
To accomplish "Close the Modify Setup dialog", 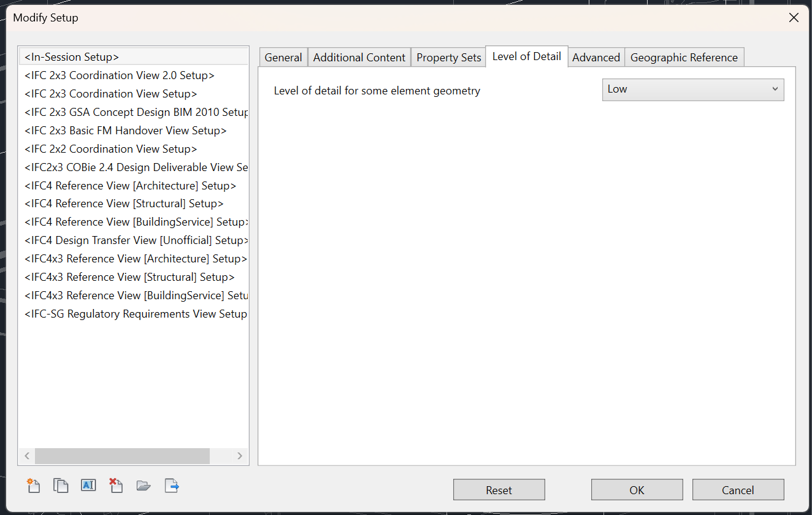I will [x=794, y=18].
